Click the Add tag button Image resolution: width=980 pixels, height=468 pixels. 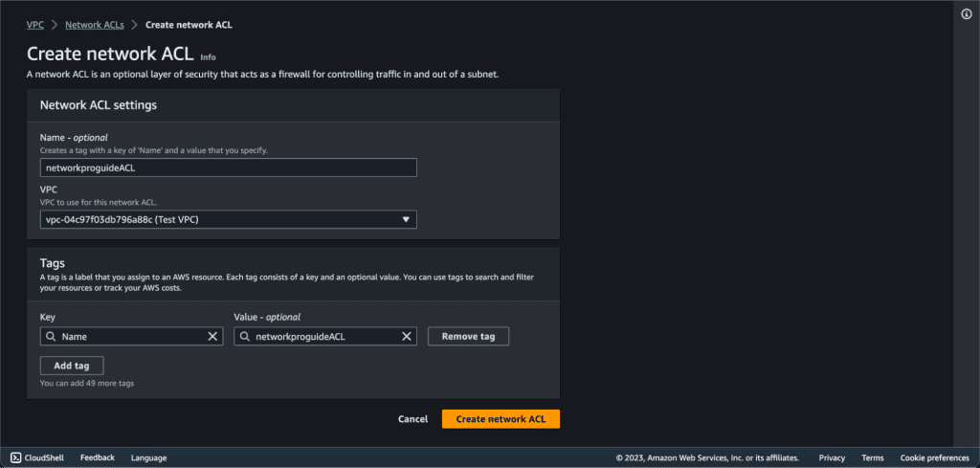pyautogui.click(x=71, y=366)
